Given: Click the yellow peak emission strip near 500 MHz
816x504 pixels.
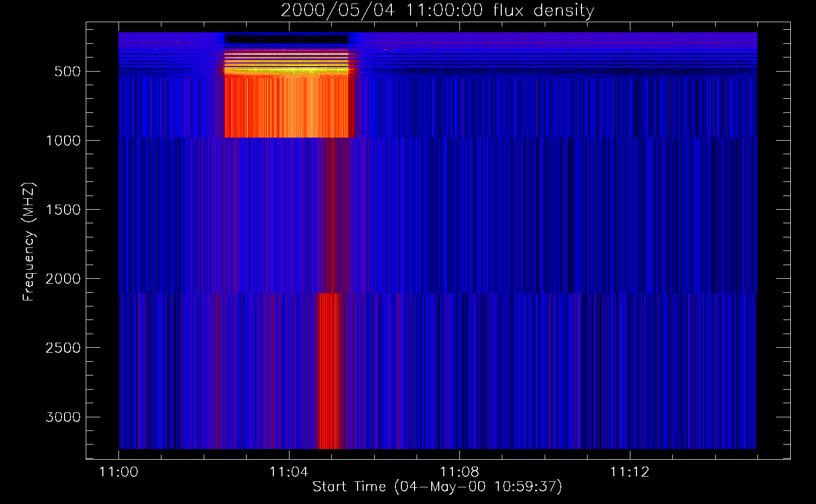Looking at the screenshot, I should click(286, 72).
